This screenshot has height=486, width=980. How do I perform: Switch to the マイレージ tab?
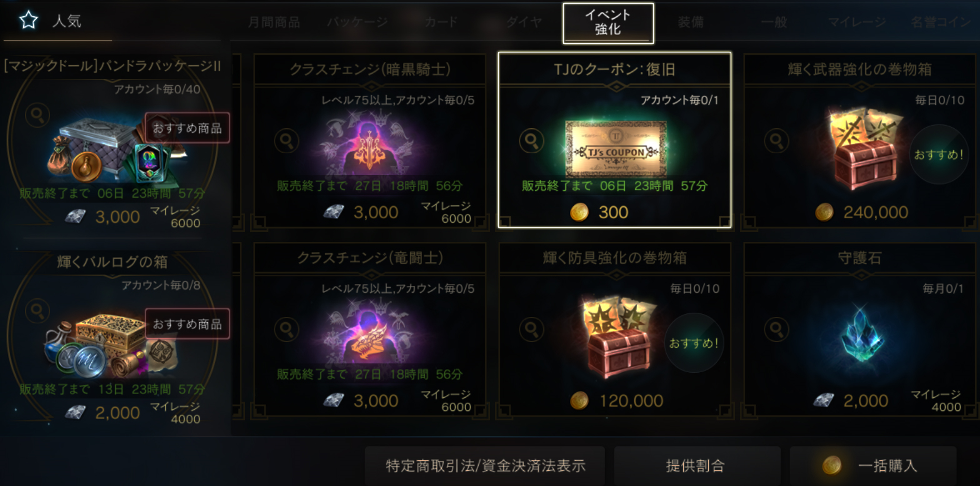pyautogui.click(x=857, y=23)
